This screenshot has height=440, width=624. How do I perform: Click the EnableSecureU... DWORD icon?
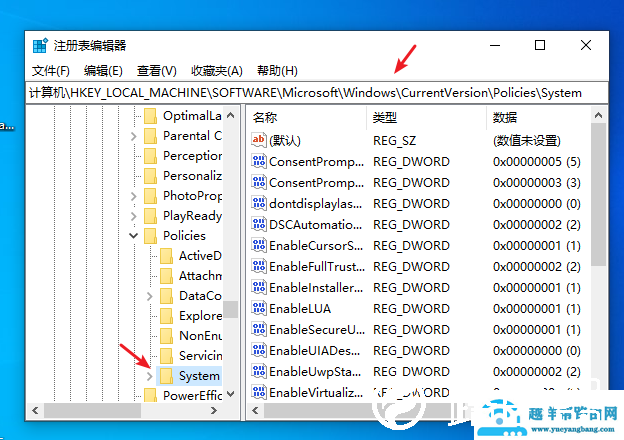pos(259,329)
